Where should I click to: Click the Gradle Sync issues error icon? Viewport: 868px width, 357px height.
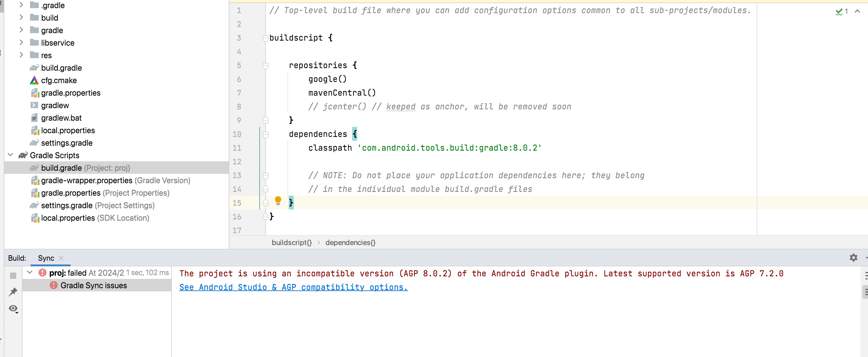click(x=53, y=285)
